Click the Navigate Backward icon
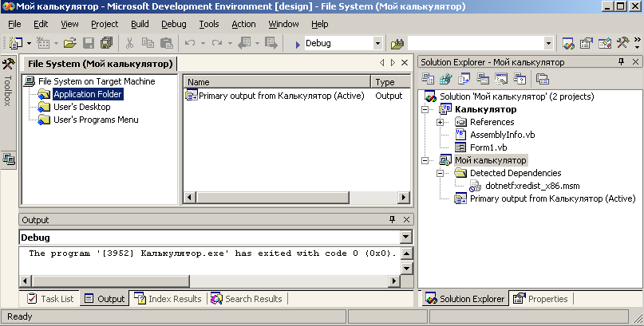 click(x=244, y=43)
